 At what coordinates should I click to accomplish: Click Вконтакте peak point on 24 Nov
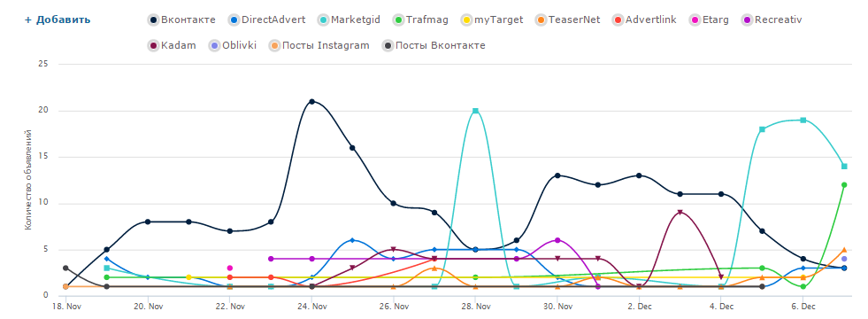(311, 102)
